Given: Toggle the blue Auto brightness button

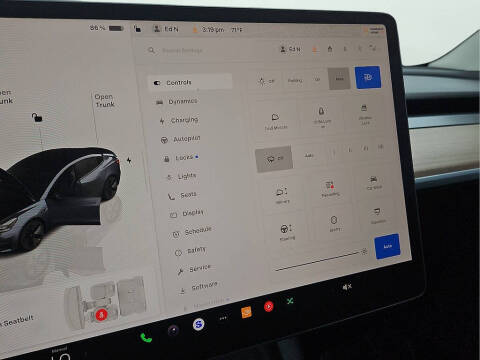Looking at the screenshot, I should (387, 246).
